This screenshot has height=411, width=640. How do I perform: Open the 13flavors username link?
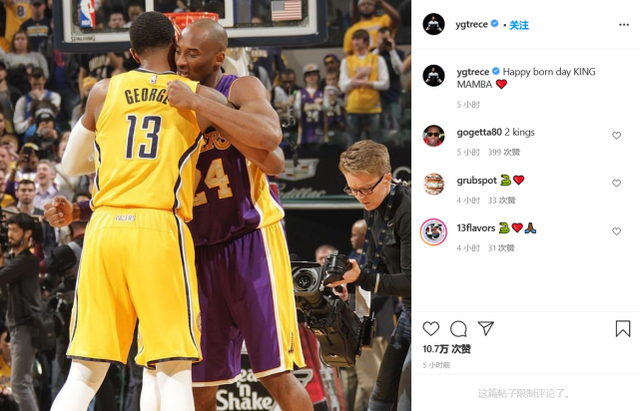(476, 228)
